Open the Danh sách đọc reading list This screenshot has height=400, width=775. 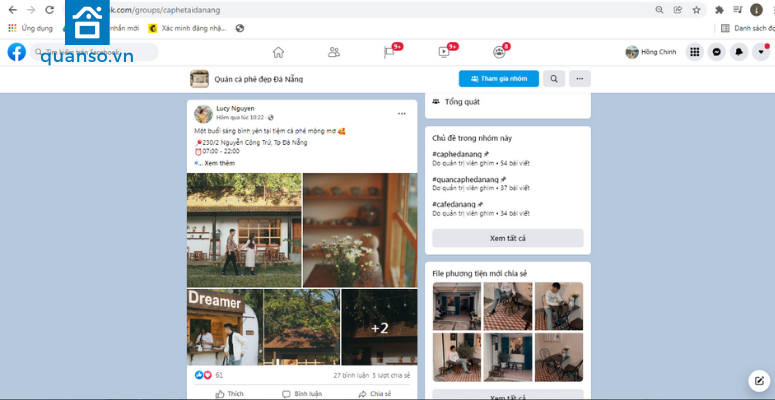[x=747, y=28]
